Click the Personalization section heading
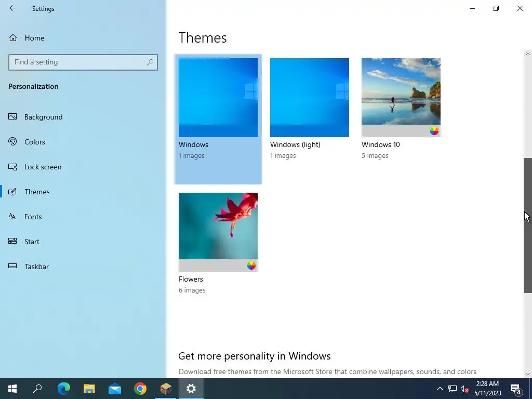Image resolution: width=532 pixels, height=399 pixels. pyautogui.click(x=33, y=87)
